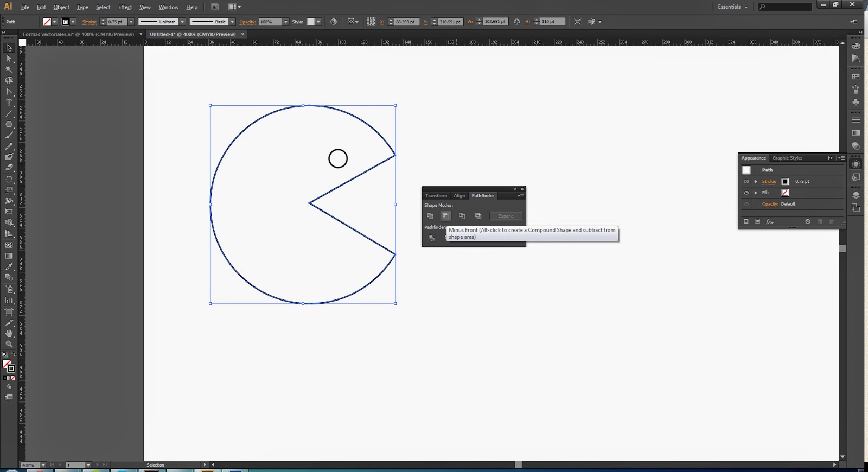Open Pathfinder panel options menu
Screen dimensions: 868x472
click(520, 196)
